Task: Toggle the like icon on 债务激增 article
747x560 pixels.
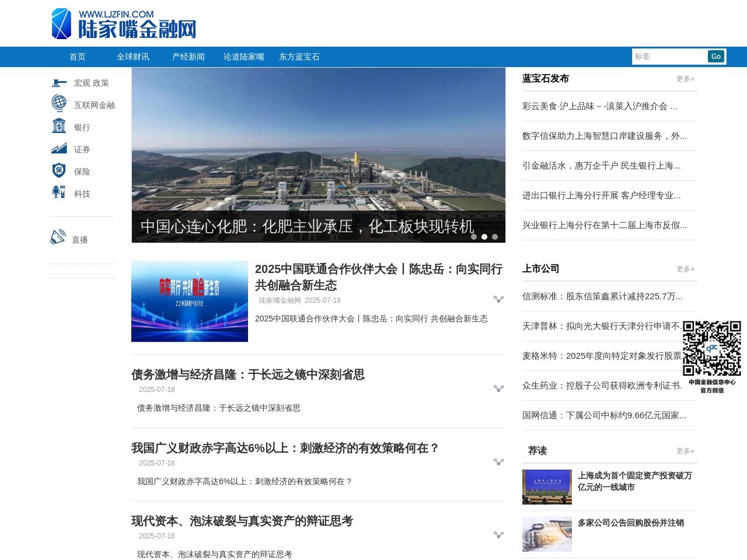Action: pyautogui.click(x=499, y=388)
